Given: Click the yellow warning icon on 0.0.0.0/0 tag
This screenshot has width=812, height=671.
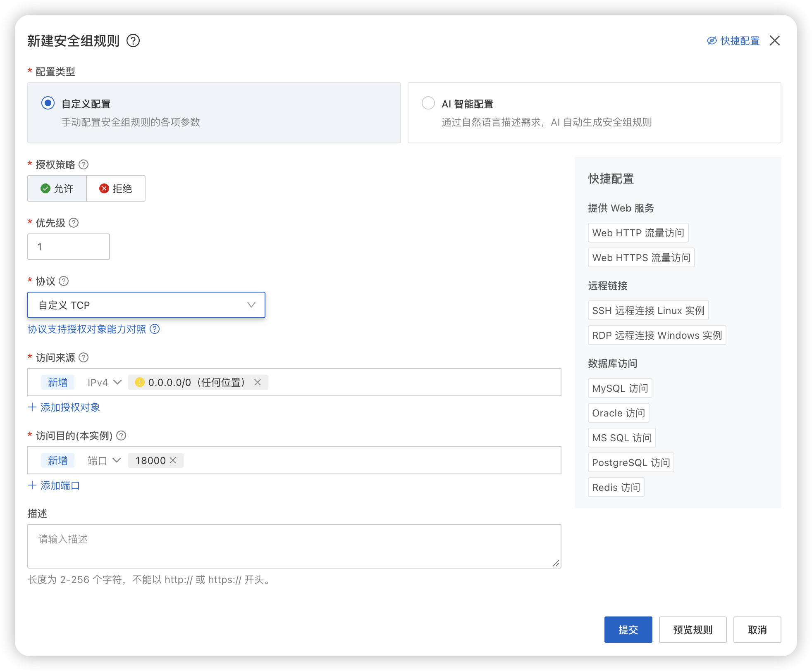Looking at the screenshot, I should coord(140,383).
